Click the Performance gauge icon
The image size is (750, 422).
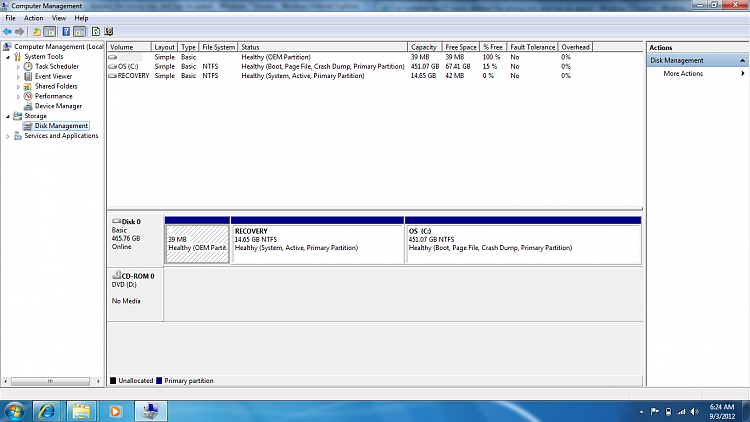[28, 96]
